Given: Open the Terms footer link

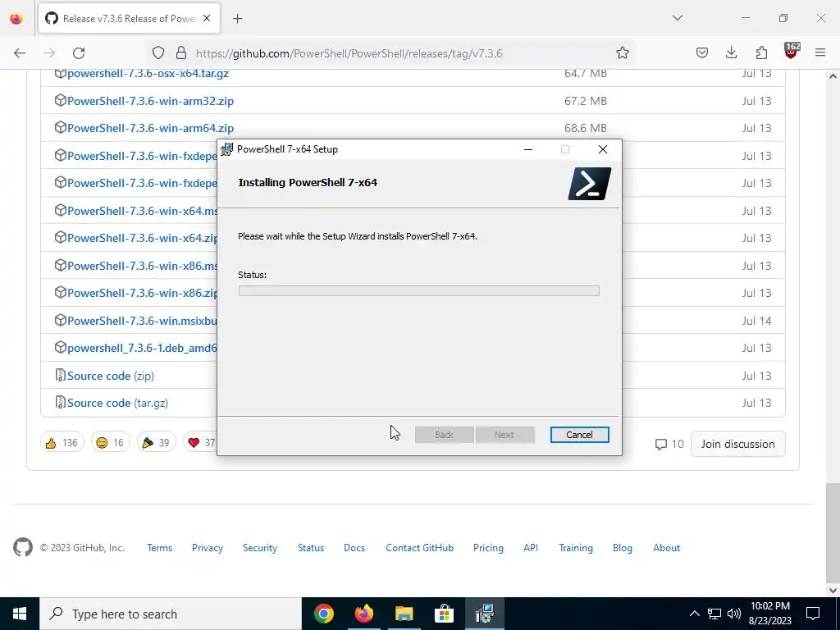Looking at the screenshot, I should [160, 548].
